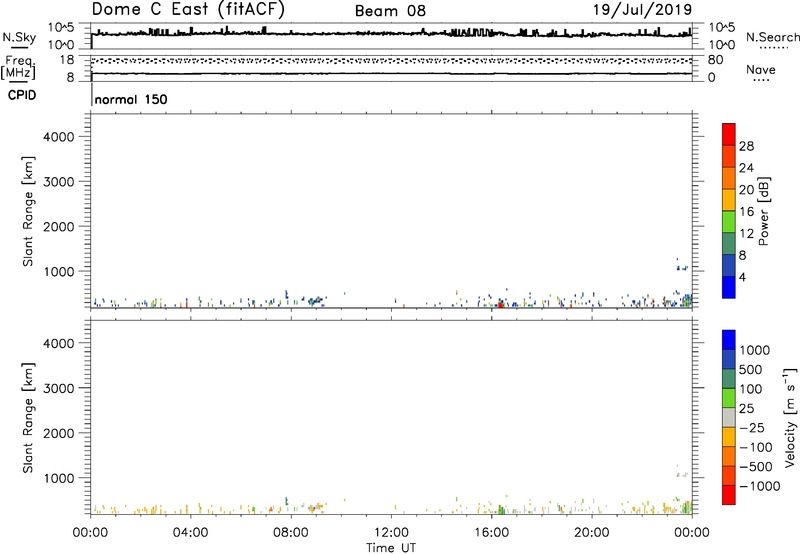Image resolution: width=800 pixels, height=554 pixels.
Task: Click the "24" label on the power colorbar
Action: (x=746, y=168)
